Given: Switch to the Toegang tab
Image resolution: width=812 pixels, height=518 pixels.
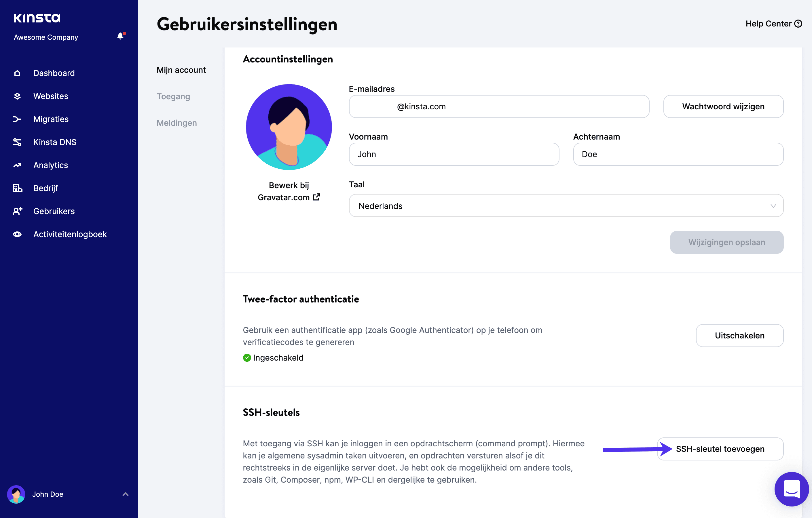Looking at the screenshot, I should (x=173, y=96).
